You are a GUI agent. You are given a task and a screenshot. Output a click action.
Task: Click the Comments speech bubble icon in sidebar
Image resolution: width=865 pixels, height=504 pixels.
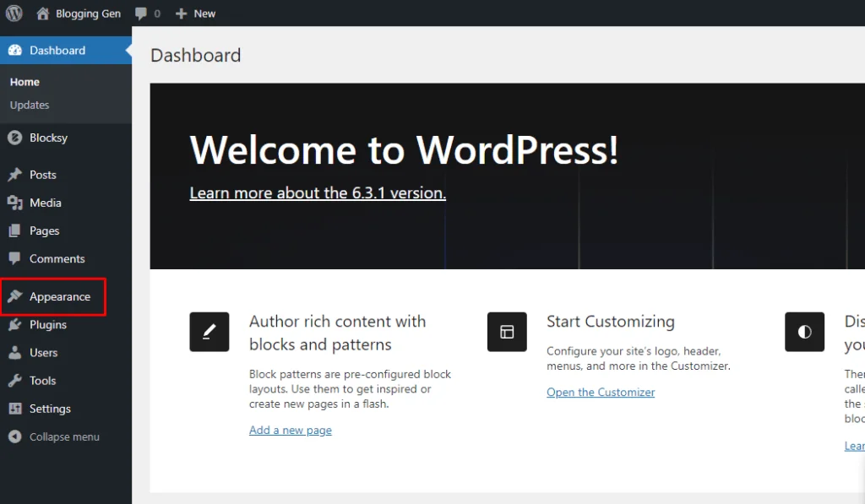(15, 258)
